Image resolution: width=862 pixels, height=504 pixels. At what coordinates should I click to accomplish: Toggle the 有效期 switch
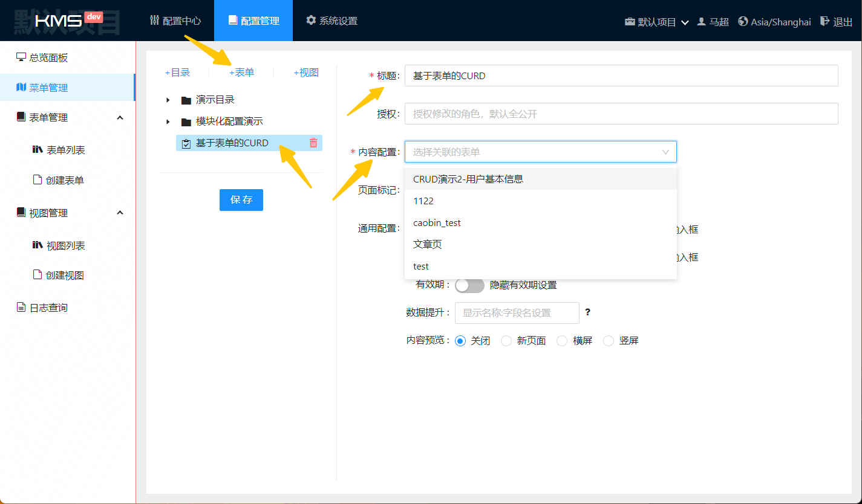[x=469, y=285]
